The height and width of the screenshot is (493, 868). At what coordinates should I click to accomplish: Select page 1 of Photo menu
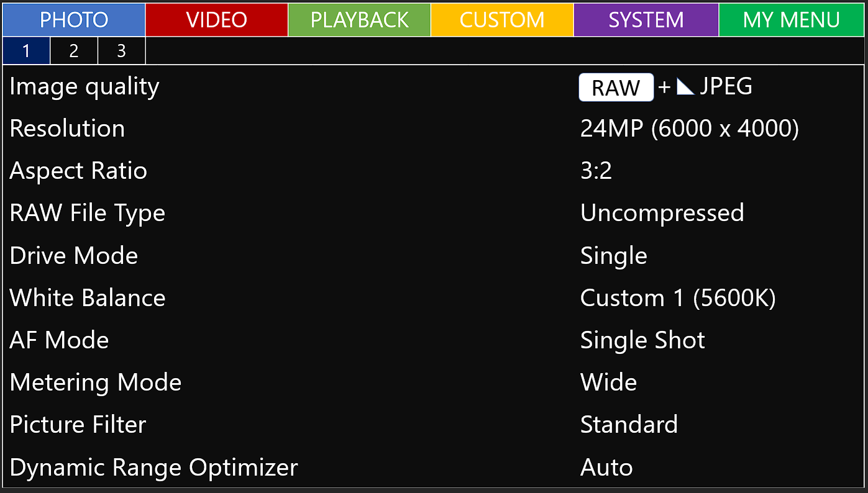(x=26, y=51)
